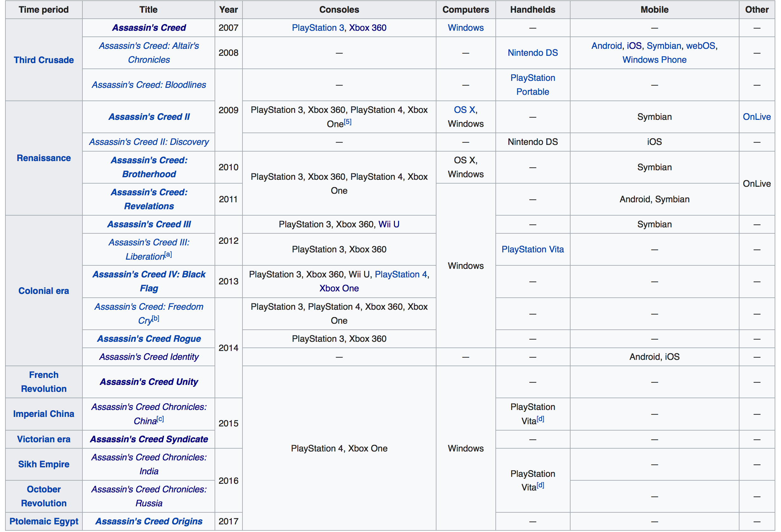
Task: Follow the Colonial era link
Action: [x=44, y=291]
